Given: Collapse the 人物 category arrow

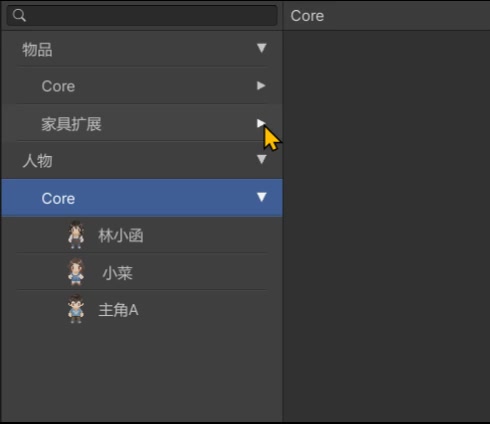Looking at the screenshot, I should click(x=262, y=159).
